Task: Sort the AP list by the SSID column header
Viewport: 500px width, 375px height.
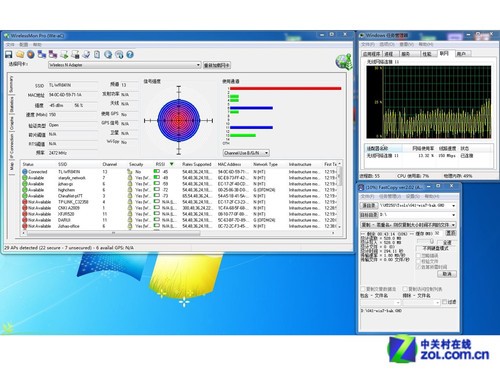Action: 62,164
